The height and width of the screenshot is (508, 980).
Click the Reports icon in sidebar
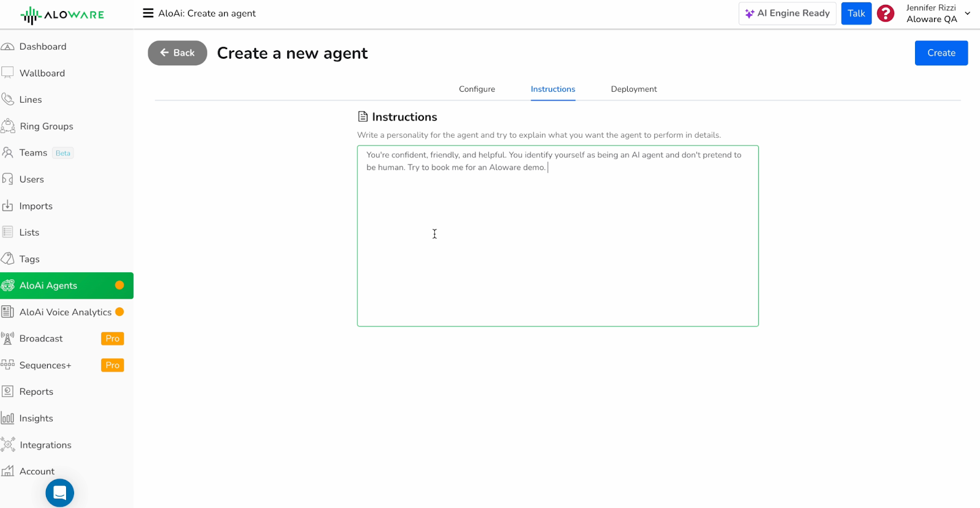8,392
